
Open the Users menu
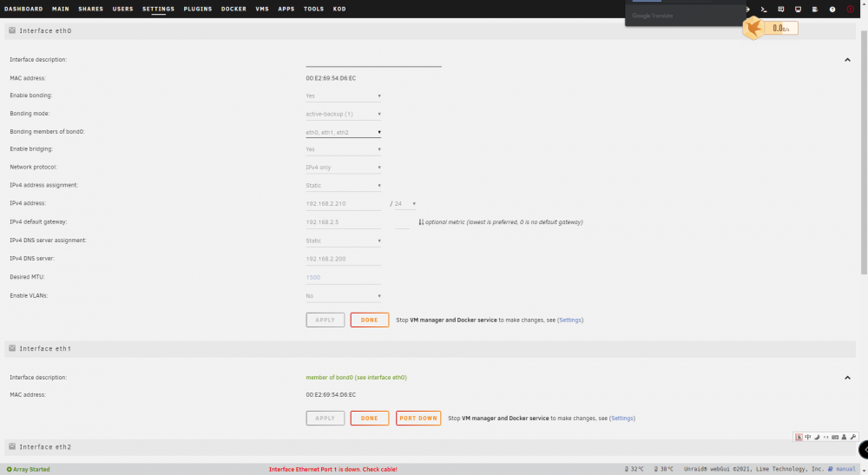click(123, 9)
